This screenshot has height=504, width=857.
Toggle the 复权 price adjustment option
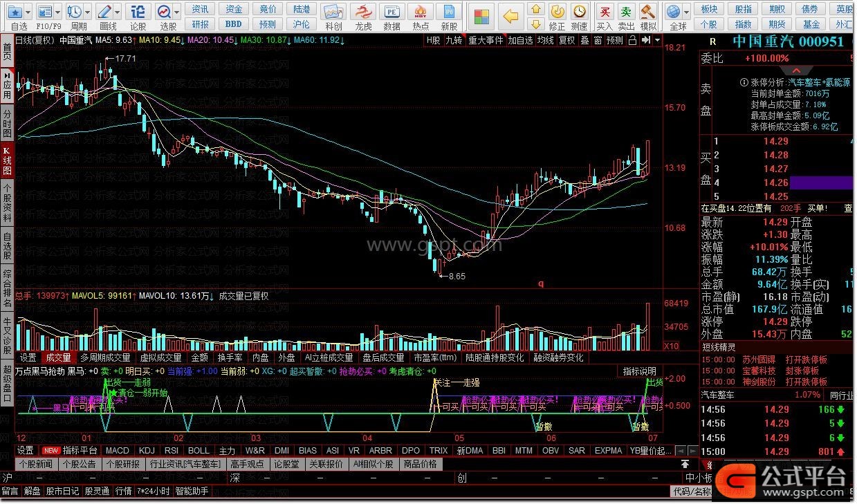(x=567, y=40)
